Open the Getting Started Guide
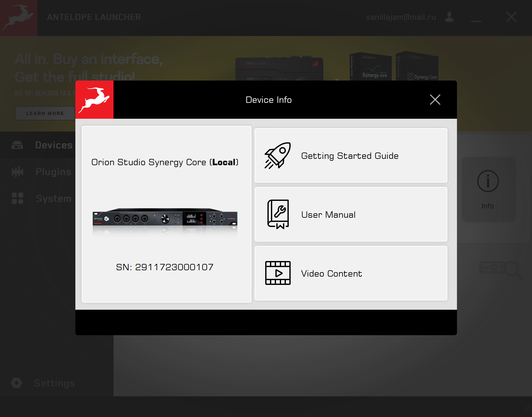Image resolution: width=532 pixels, height=417 pixels. pos(349,156)
